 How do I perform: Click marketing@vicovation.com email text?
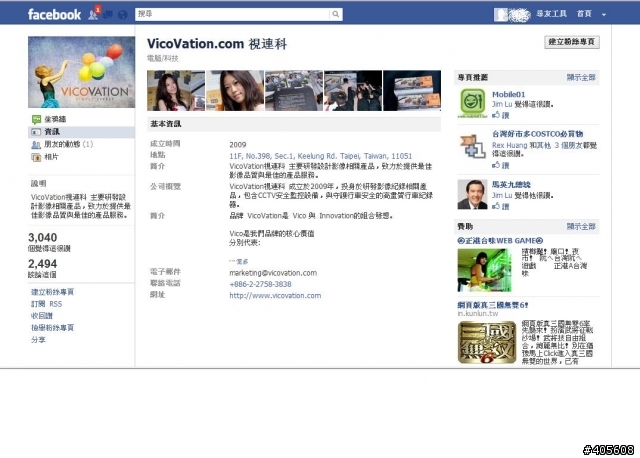(273, 273)
